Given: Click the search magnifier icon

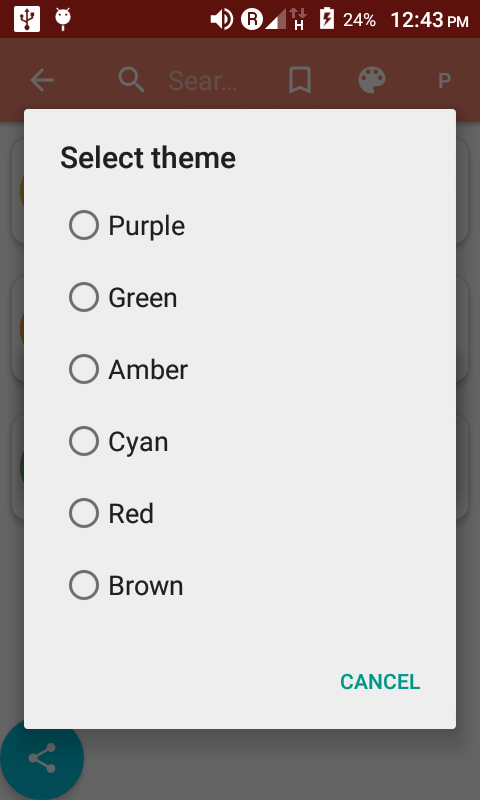Looking at the screenshot, I should (x=132, y=80).
